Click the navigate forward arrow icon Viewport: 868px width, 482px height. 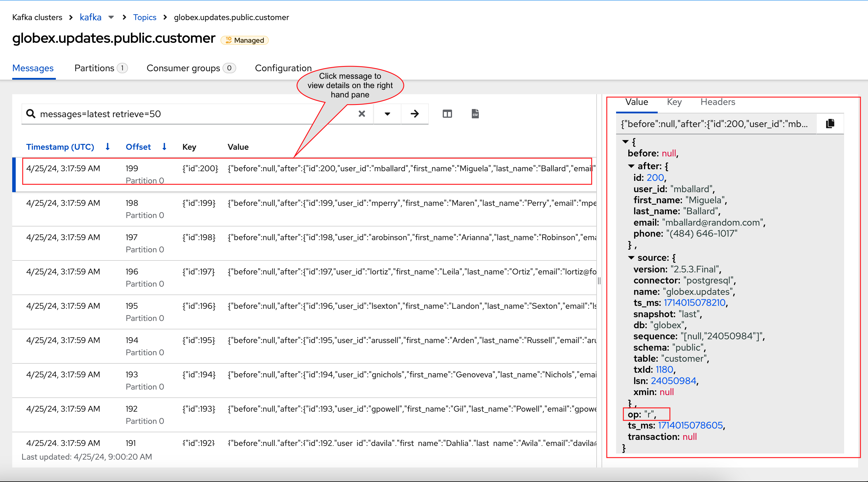pyautogui.click(x=415, y=114)
